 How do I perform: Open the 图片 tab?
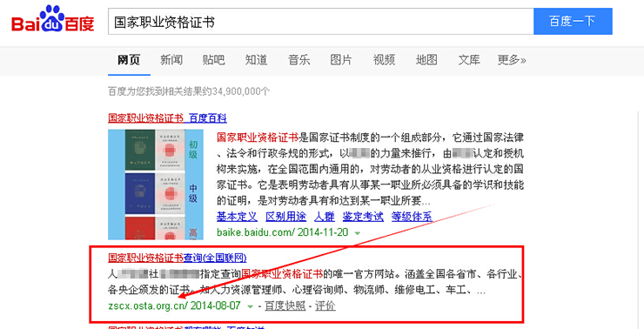coord(341,60)
